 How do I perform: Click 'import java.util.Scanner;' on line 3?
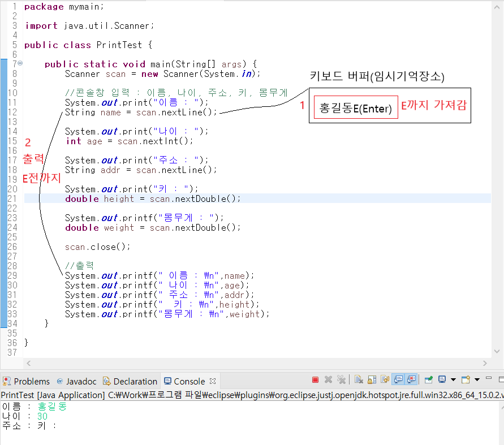point(90,25)
